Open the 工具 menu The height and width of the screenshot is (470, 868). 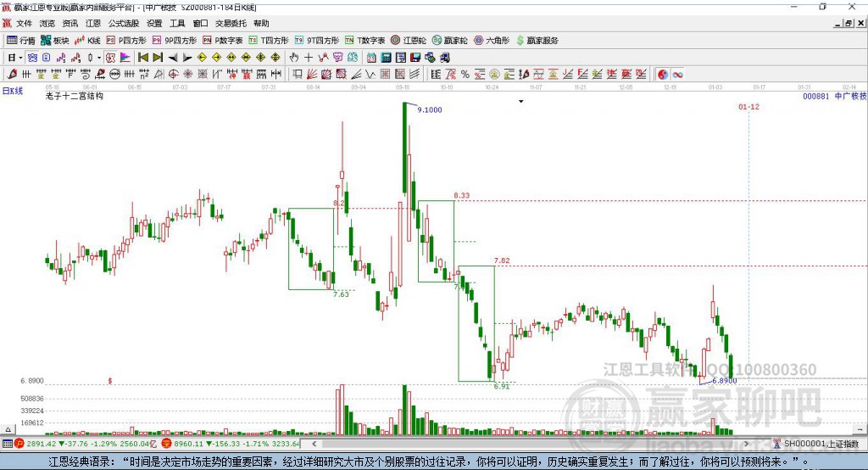coord(177,23)
